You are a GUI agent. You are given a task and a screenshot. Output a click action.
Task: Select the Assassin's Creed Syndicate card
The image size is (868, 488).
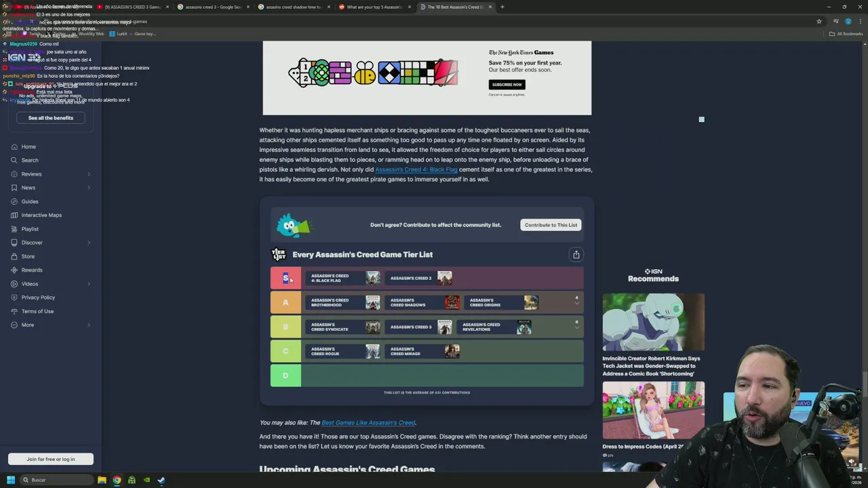coord(343,327)
